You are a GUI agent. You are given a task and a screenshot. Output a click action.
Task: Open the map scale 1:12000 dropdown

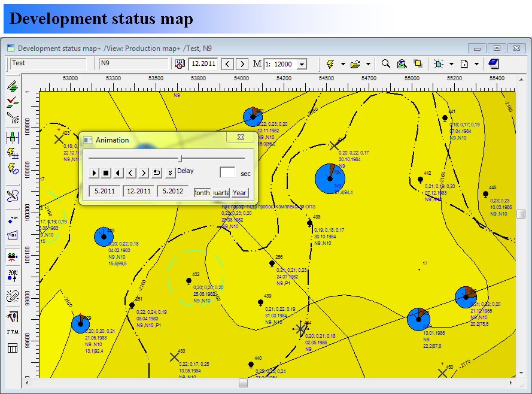click(x=302, y=64)
